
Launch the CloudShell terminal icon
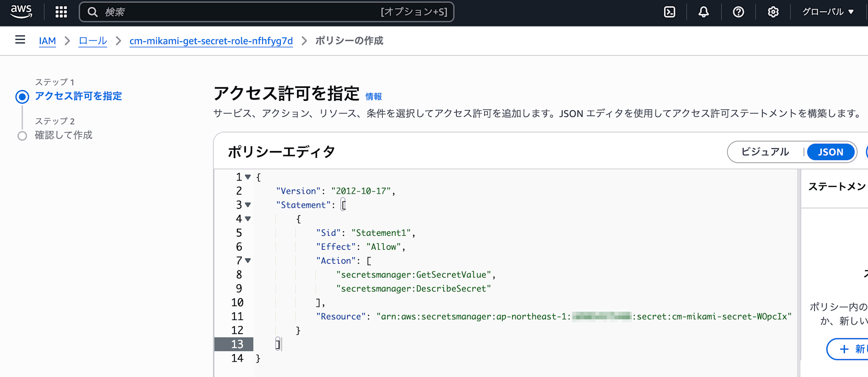pos(670,12)
